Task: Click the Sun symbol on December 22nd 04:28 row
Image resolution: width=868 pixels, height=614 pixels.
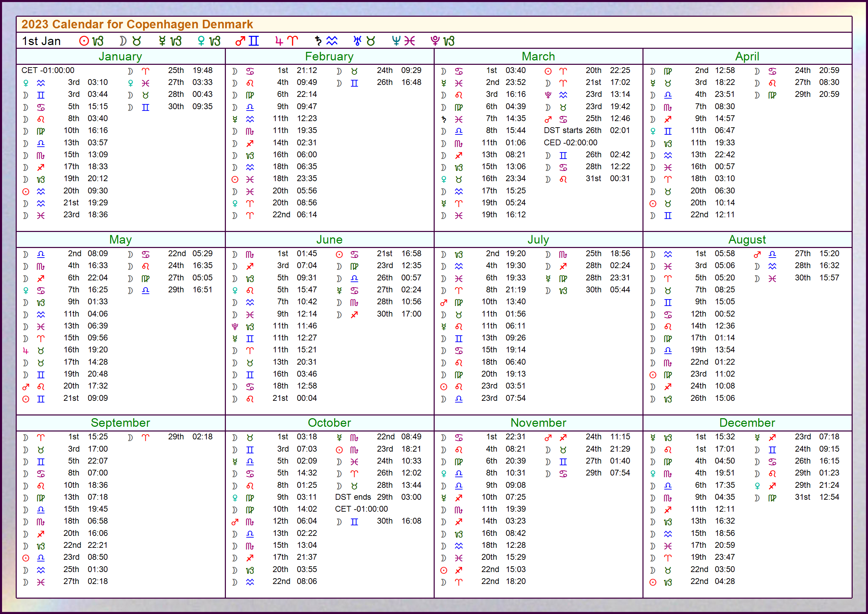Action: tap(653, 582)
